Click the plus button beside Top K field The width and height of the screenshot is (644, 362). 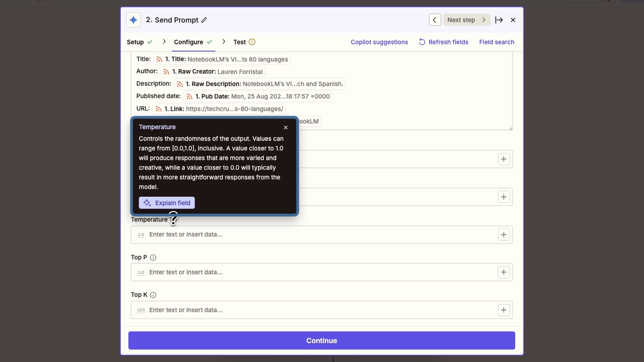[x=503, y=310]
